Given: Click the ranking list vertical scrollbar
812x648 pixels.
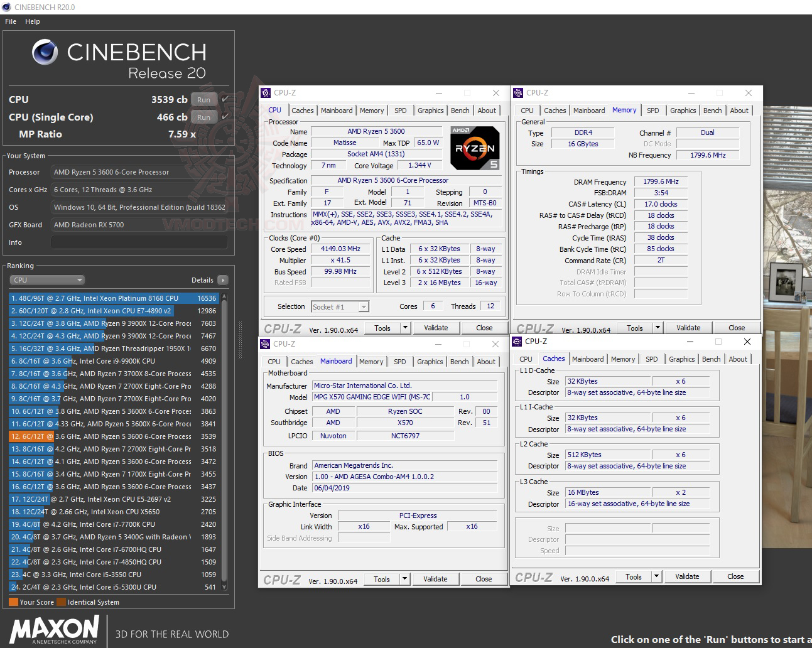Looking at the screenshot, I should click(224, 443).
